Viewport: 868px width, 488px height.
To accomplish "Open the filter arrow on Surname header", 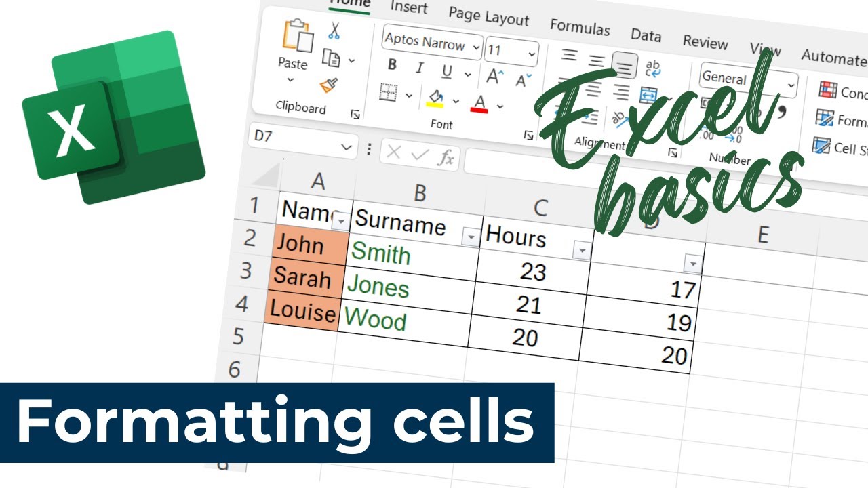I will pyautogui.click(x=470, y=236).
